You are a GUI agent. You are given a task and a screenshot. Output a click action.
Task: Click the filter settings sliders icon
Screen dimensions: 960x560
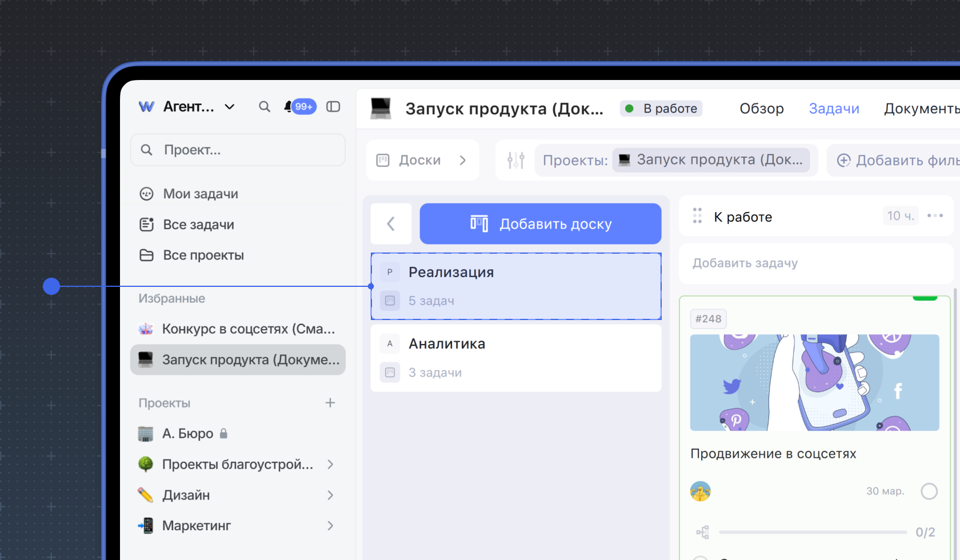click(515, 161)
